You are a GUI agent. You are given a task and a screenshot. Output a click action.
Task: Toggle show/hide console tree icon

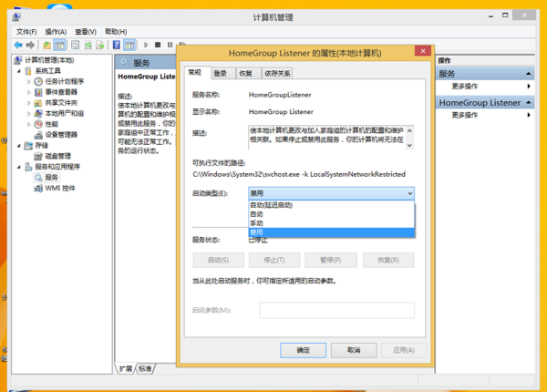click(59, 45)
